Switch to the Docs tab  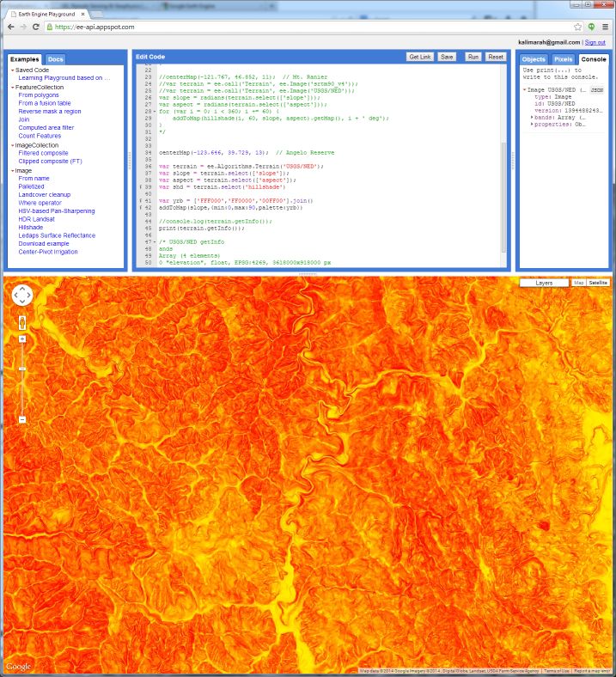coord(55,59)
